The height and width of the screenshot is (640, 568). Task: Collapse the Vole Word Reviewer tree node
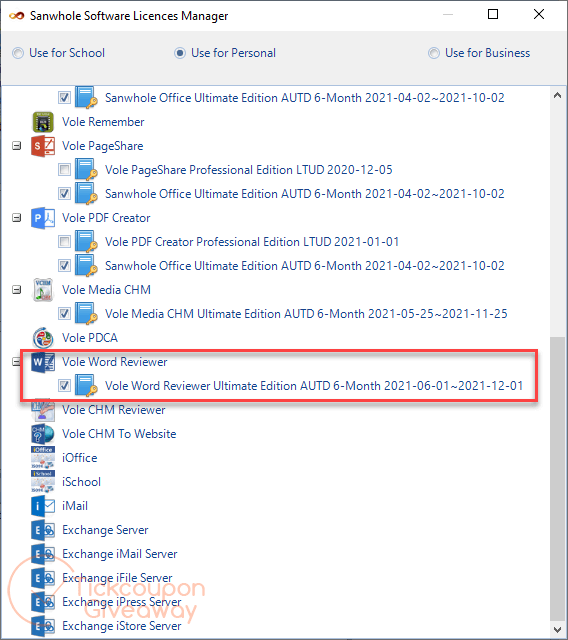point(17,362)
